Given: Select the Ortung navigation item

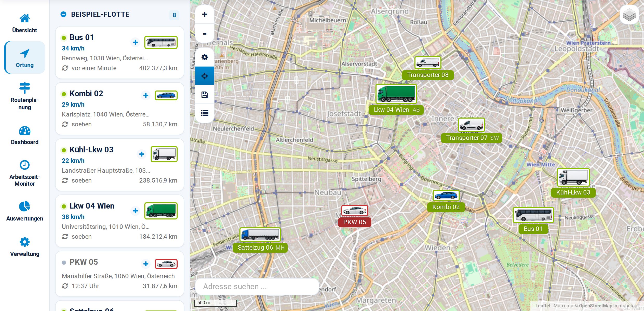Looking at the screenshot, I should click(x=25, y=57).
